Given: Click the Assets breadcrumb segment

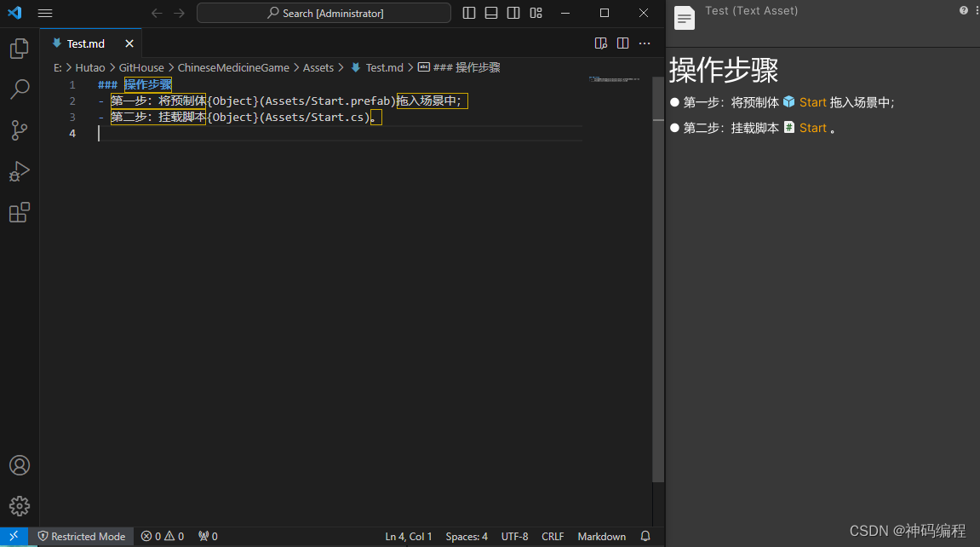Looking at the screenshot, I should coord(318,67).
